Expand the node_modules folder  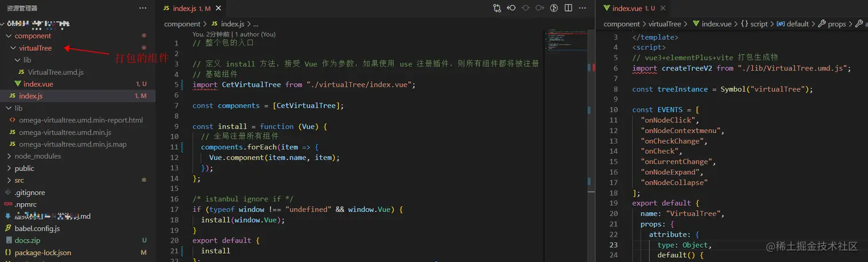[x=9, y=157]
